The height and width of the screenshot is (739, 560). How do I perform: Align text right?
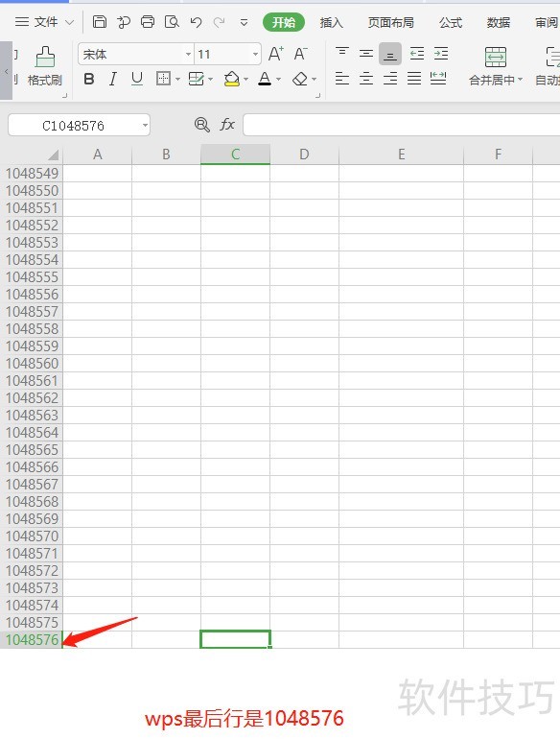tap(390, 79)
